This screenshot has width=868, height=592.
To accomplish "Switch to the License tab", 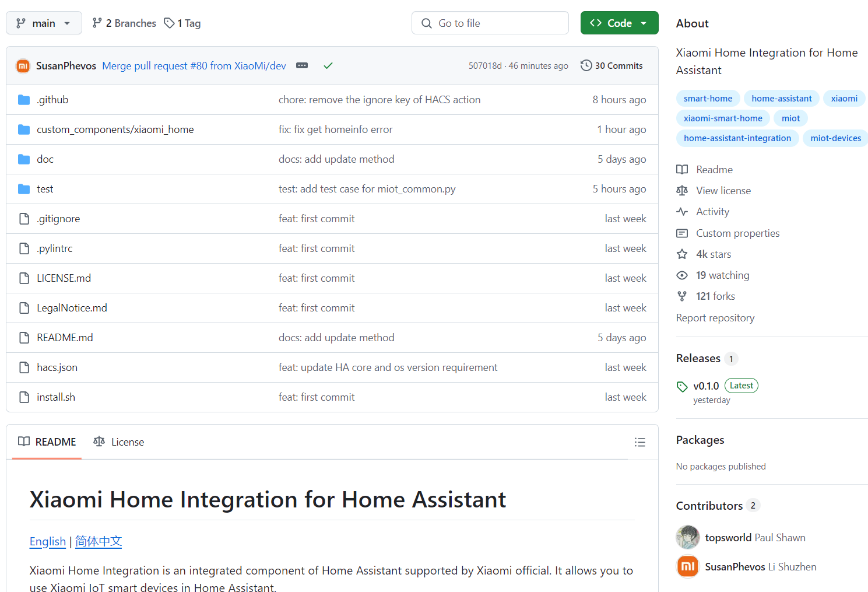I will [119, 442].
